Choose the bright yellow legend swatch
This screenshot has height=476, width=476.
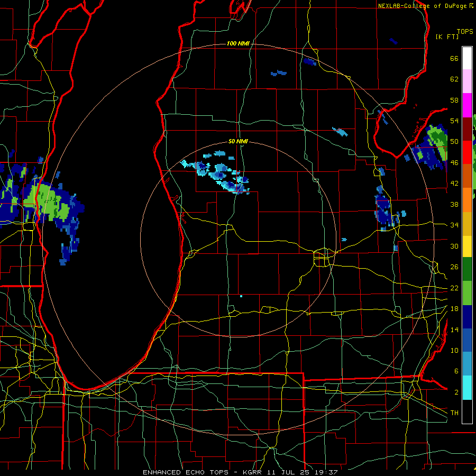[x=467, y=246]
